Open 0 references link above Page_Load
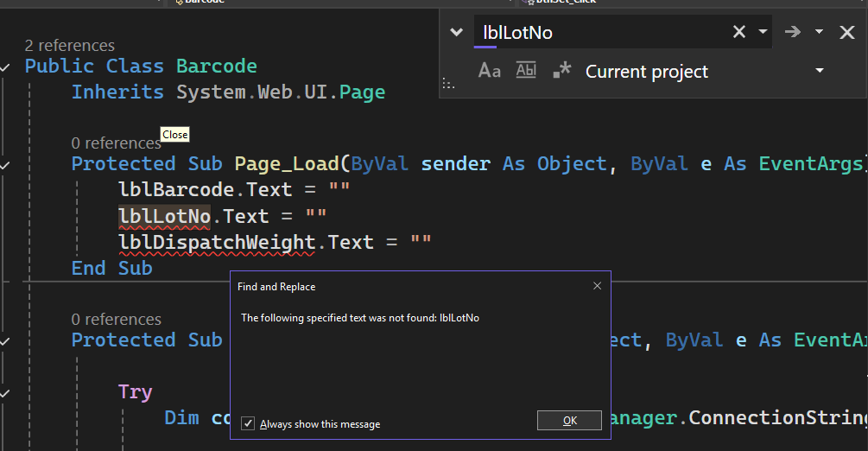868x451 pixels. [x=116, y=143]
